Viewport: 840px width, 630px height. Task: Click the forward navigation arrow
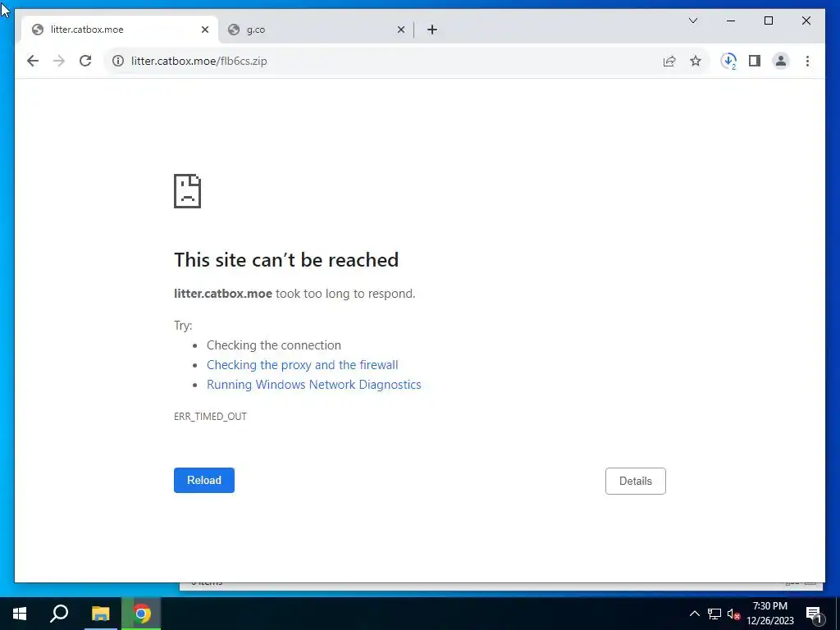pos(59,61)
